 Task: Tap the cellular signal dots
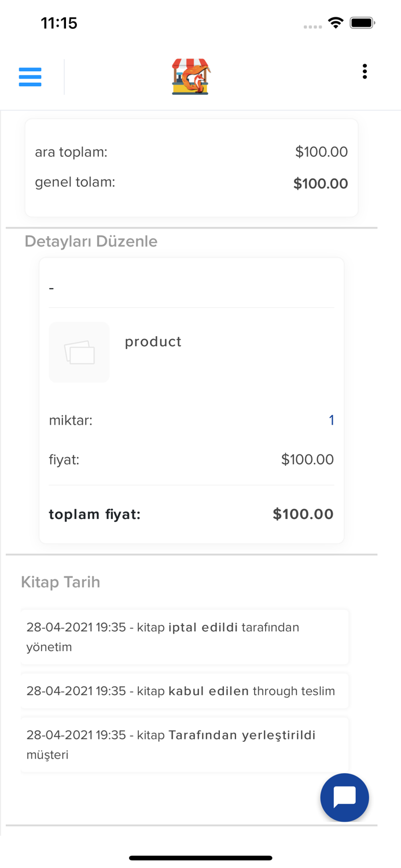[x=312, y=26]
